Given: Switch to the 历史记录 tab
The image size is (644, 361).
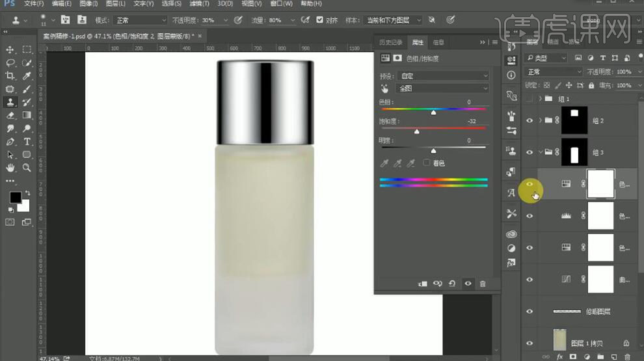Looking at the screenshot, I should click(x=390, y=42).
